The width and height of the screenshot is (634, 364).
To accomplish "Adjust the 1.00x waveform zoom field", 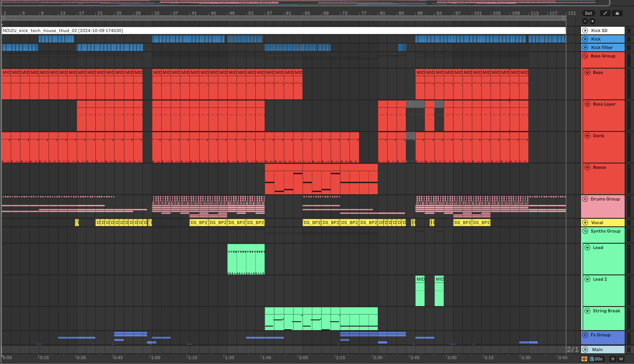I will (597, 359).
